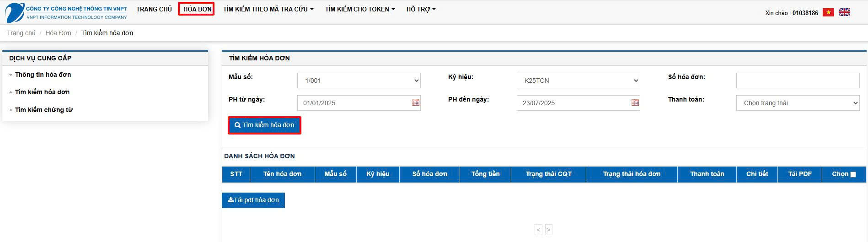Click the Số hóa đơn column header
The height and width of the screenshot is (242, 868).
[430, 174]
